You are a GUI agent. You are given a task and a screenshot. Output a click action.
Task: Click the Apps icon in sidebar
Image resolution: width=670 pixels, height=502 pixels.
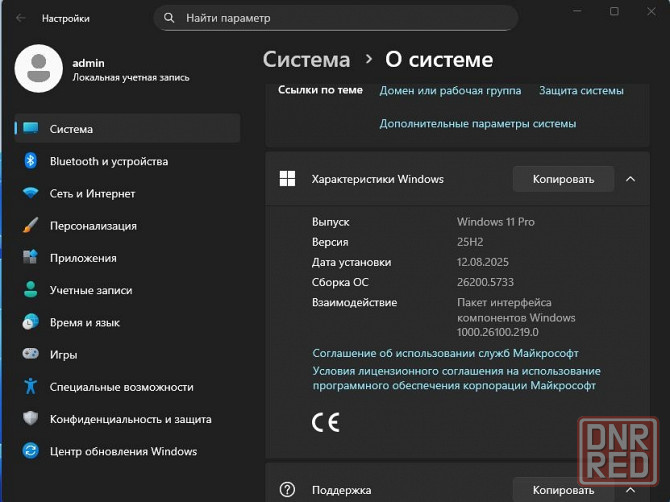[30, 257]
